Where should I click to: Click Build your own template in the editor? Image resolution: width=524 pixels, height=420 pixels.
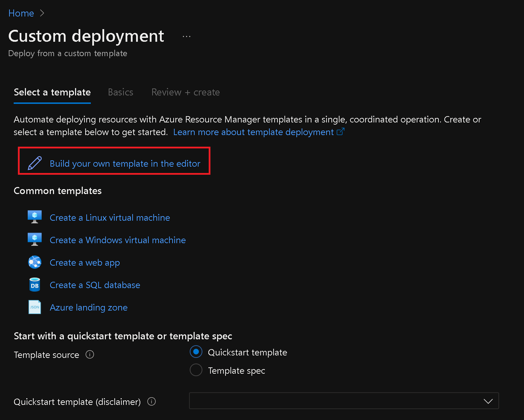125,164
